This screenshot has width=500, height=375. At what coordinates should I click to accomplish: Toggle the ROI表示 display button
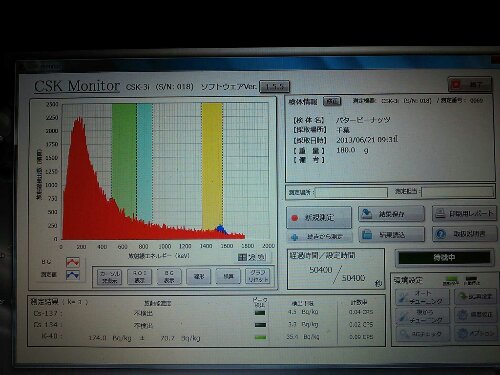pos(139,277)
